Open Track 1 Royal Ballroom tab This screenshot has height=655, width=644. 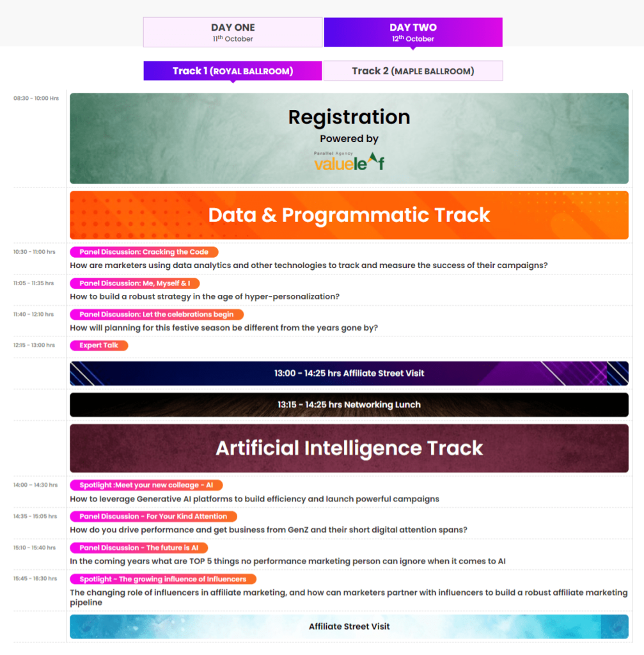[233, 71]
